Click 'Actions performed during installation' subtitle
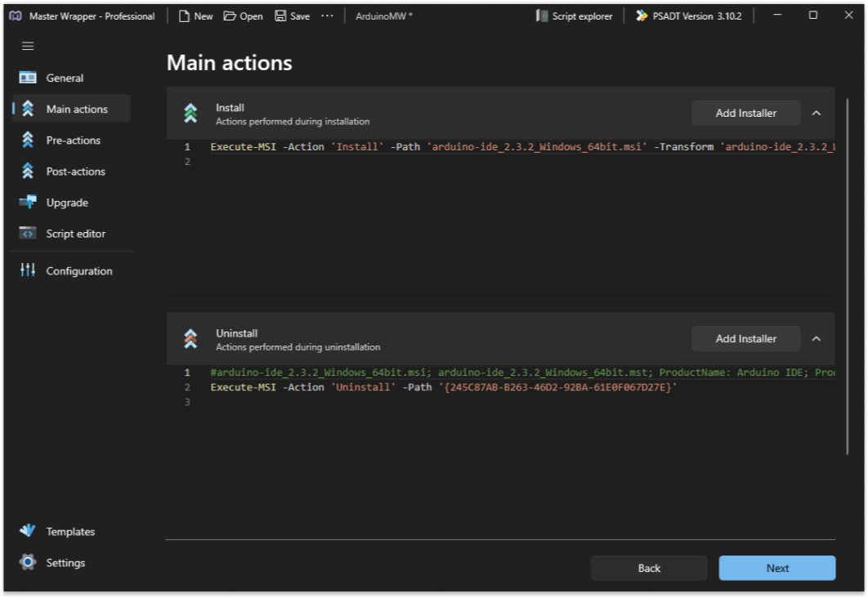868x598 pixels. point(293,121)
